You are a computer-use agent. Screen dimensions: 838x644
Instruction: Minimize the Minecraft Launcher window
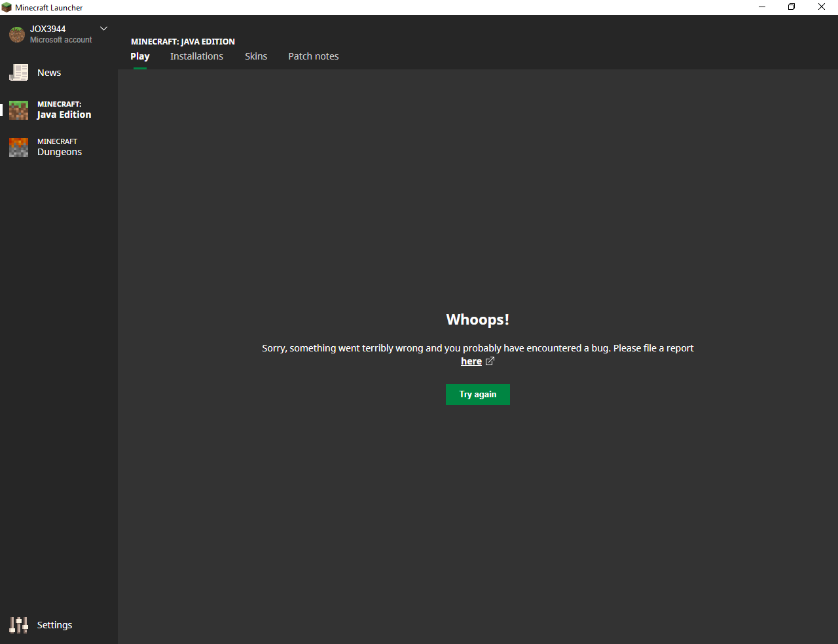click(762, 7)
